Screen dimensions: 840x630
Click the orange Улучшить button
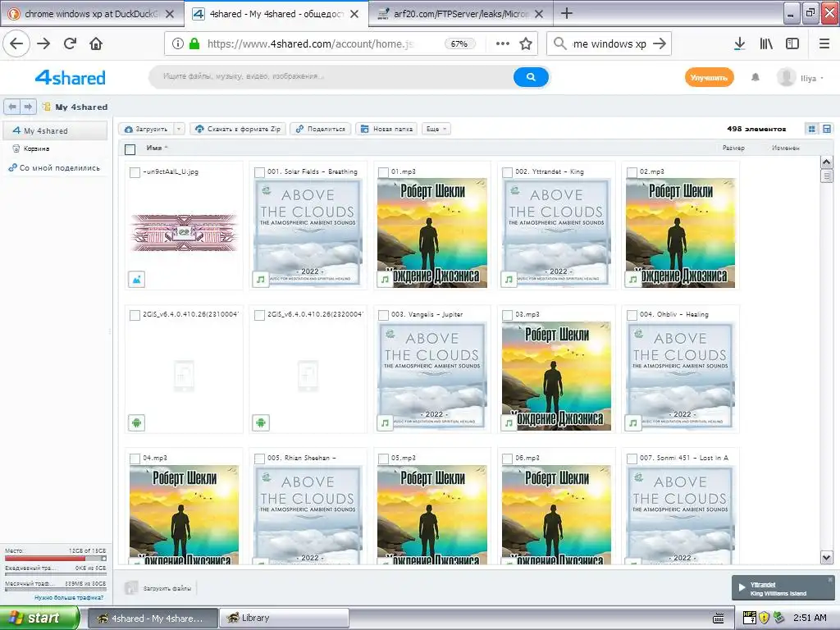coord(709,78)
